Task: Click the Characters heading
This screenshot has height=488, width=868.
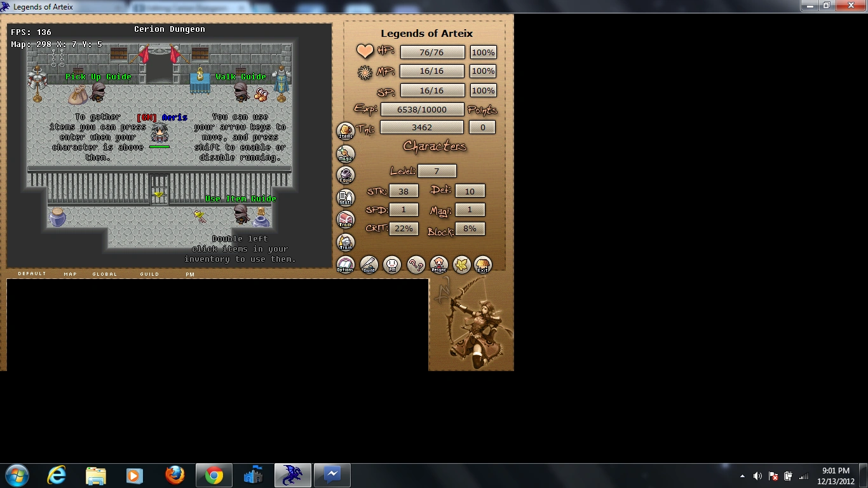Action: click(435, 147)
